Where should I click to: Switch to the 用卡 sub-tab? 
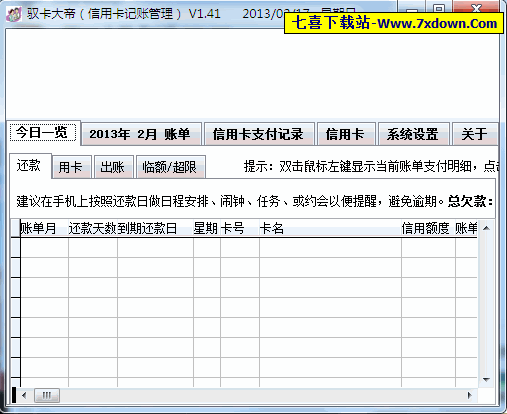click(x=72, y=167)
